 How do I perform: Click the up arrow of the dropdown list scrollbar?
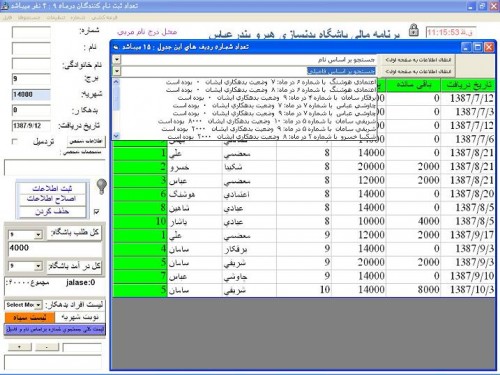[116, 81]
